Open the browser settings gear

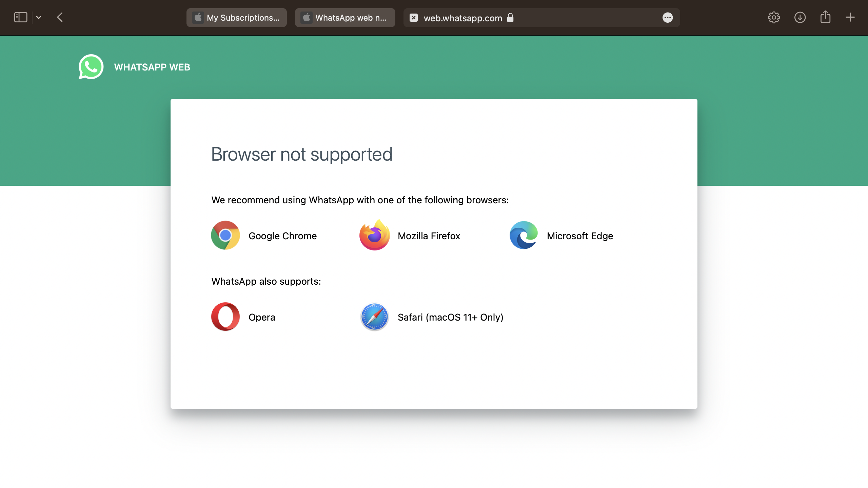point(774,18)
